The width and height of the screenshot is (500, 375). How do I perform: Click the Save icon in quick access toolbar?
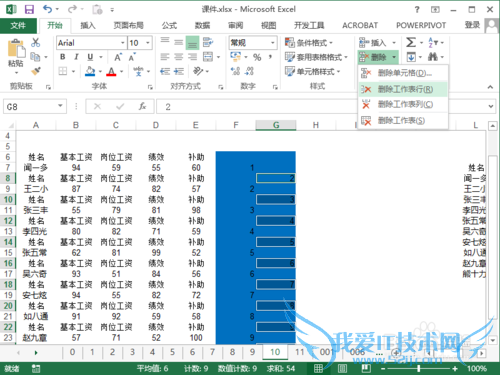pos(29,9)
